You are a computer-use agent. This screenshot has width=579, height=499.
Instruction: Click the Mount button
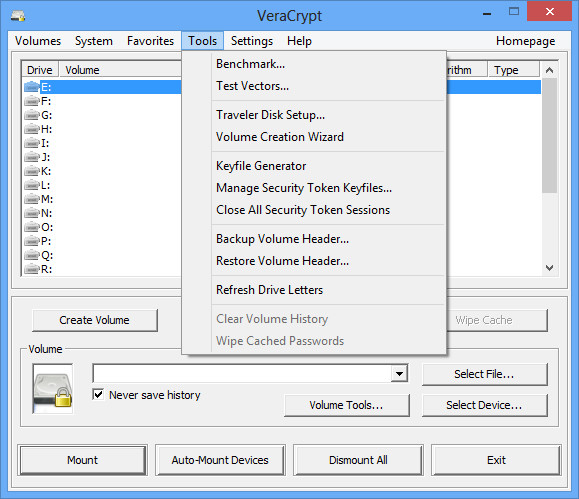(x=82, y=460)
